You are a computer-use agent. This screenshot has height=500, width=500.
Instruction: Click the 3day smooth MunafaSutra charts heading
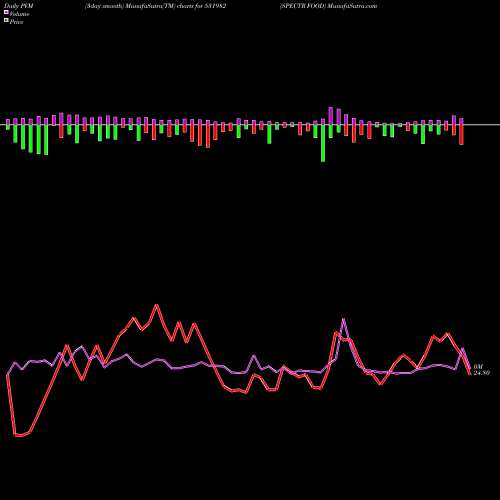(156, 6)
